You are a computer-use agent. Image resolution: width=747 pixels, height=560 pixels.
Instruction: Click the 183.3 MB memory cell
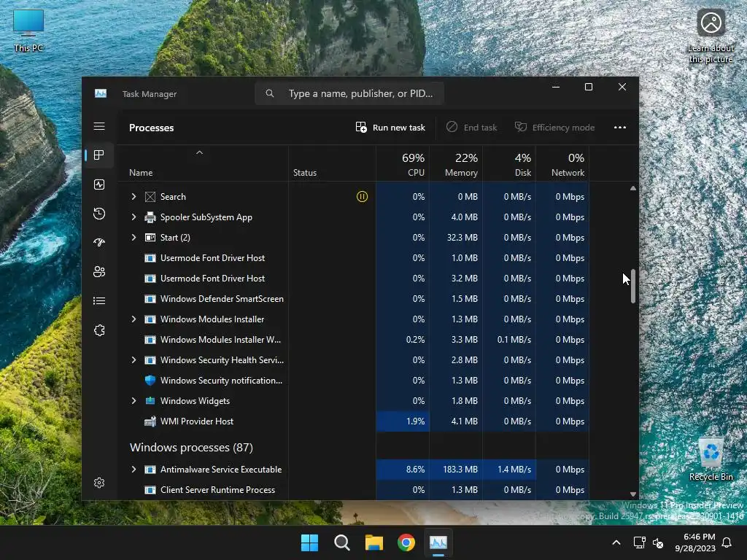[x=457, y=470]
